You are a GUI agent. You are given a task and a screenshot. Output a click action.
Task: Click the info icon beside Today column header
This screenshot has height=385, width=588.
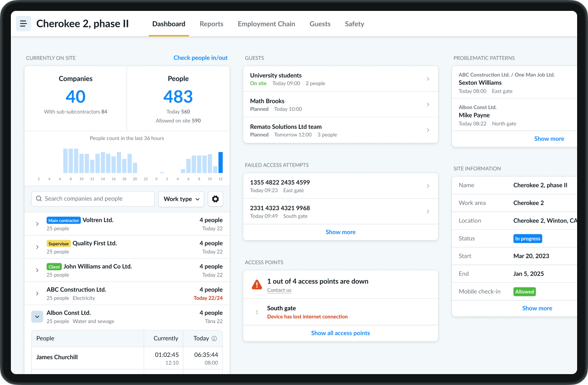click(214, 339)
